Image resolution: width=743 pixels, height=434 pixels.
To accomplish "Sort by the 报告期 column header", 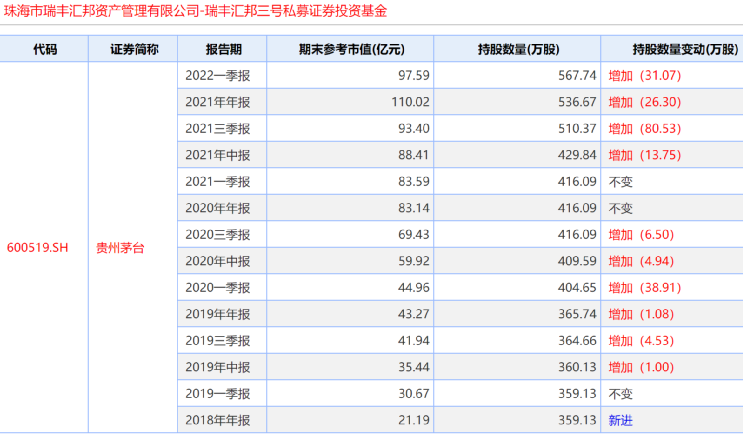I will pos(223,49).
